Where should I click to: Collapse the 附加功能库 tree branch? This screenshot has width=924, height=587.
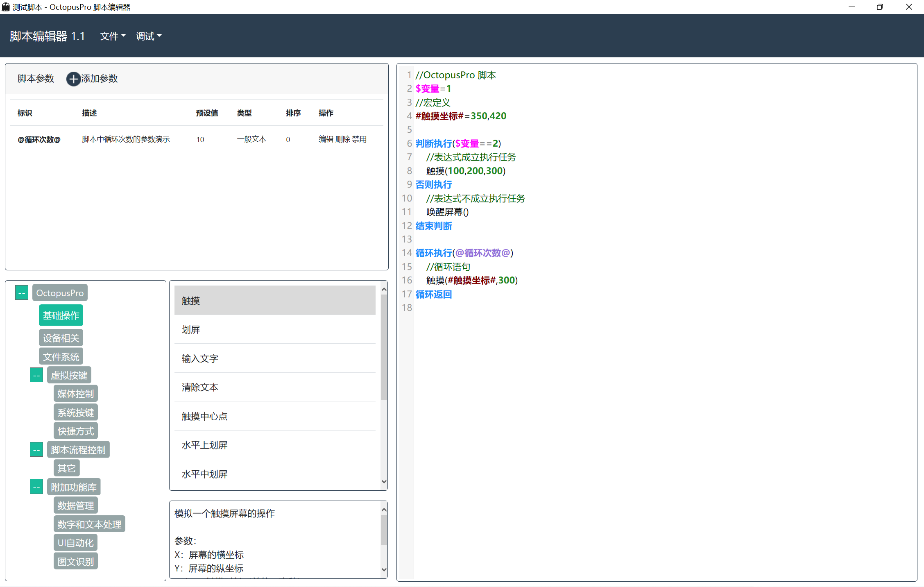[x=36, y=487]
